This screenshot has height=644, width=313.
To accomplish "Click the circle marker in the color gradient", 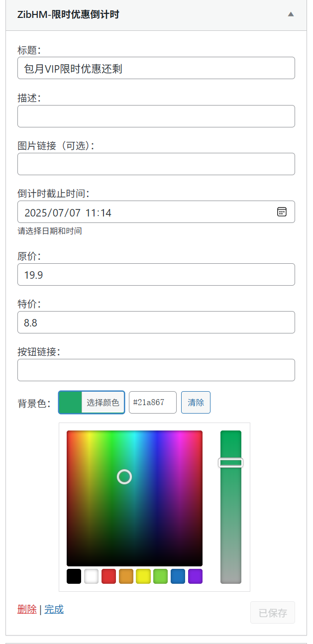I will (x=124, y=477).
